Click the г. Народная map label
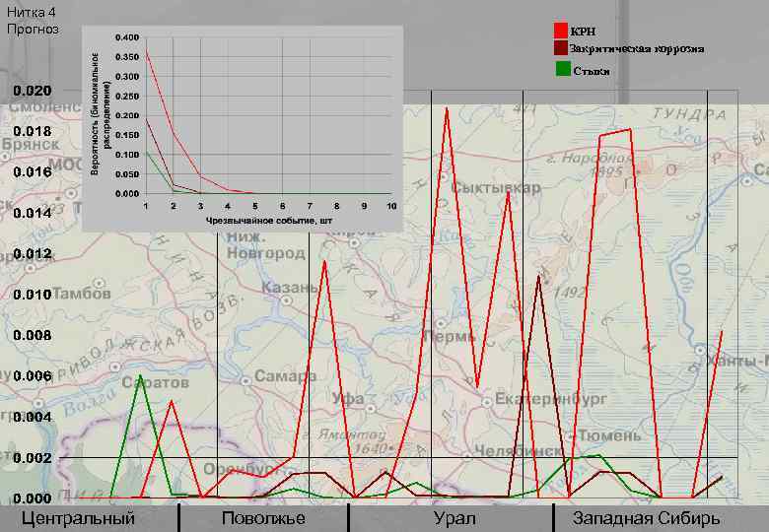 pyautogui.click(x=590, y=159)
